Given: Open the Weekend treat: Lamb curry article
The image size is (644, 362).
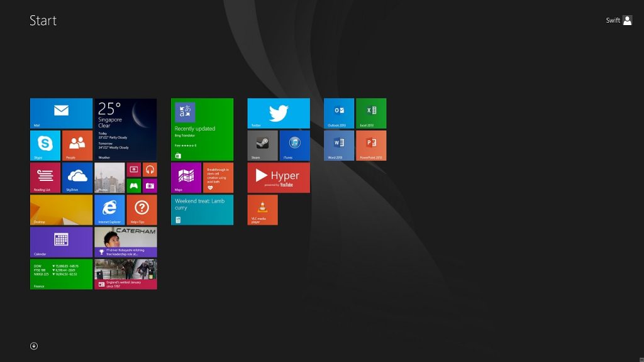Looking at the screenshot, I should [x=202, y=209].
